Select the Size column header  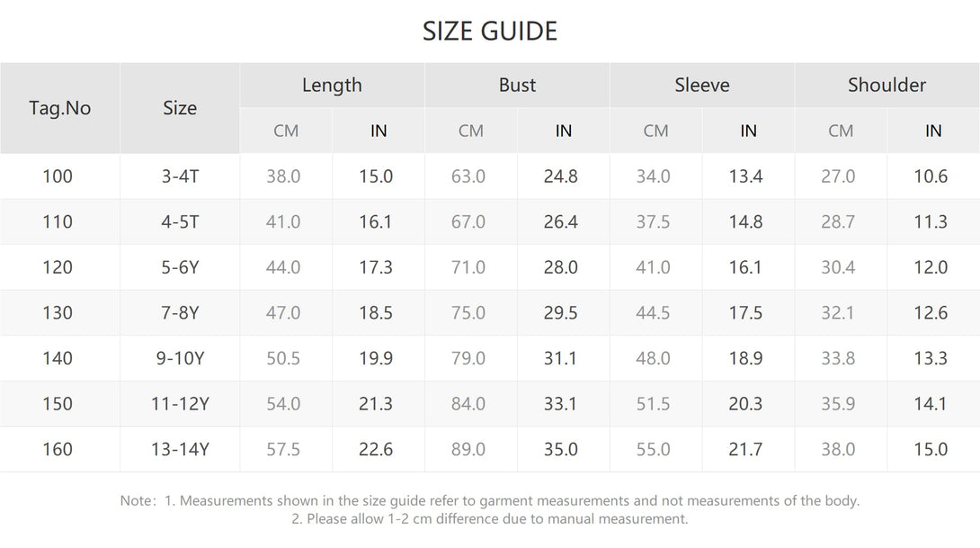pyautogui.click(x=180, y=108)
